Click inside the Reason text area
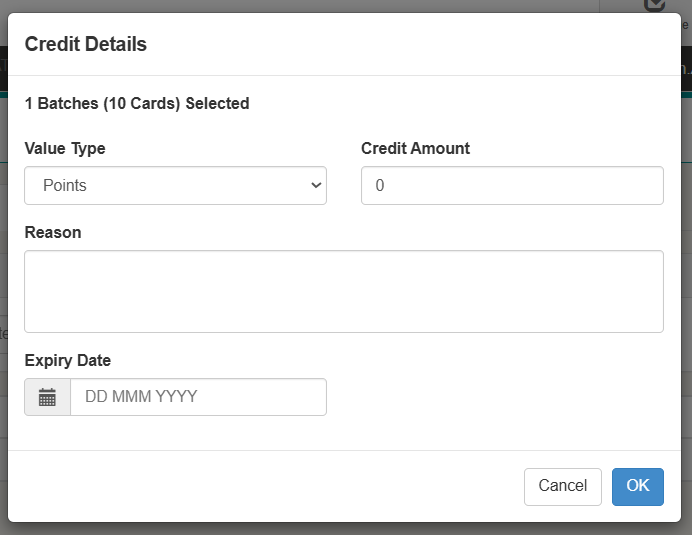This screenshot has width=692, height=535. point(343,291)
